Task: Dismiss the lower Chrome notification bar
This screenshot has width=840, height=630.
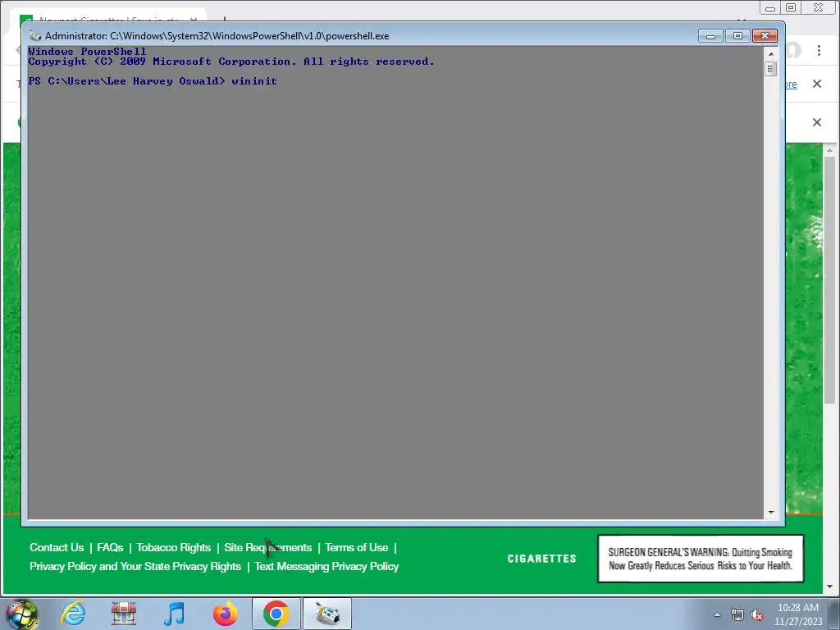Action: pyautogui.click(x=816, y=122)
